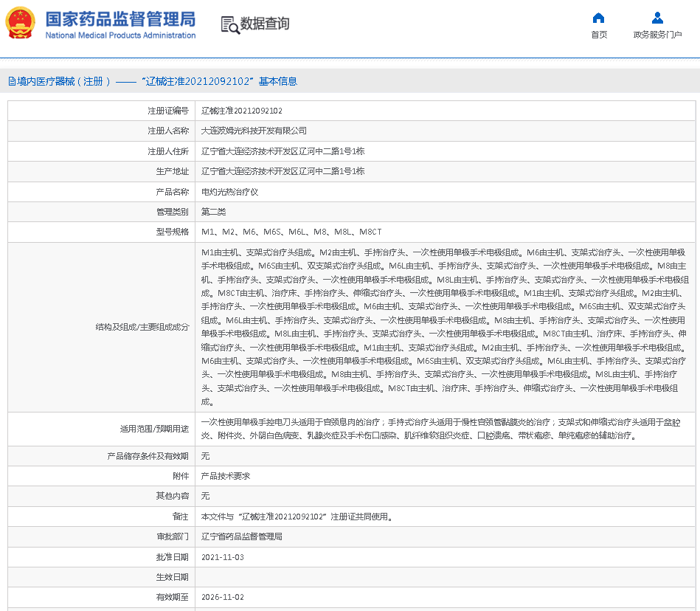Viewport: 700px width, 611px height.
Task: Select approval date 2021-11-03
Action: coord(222,557)
